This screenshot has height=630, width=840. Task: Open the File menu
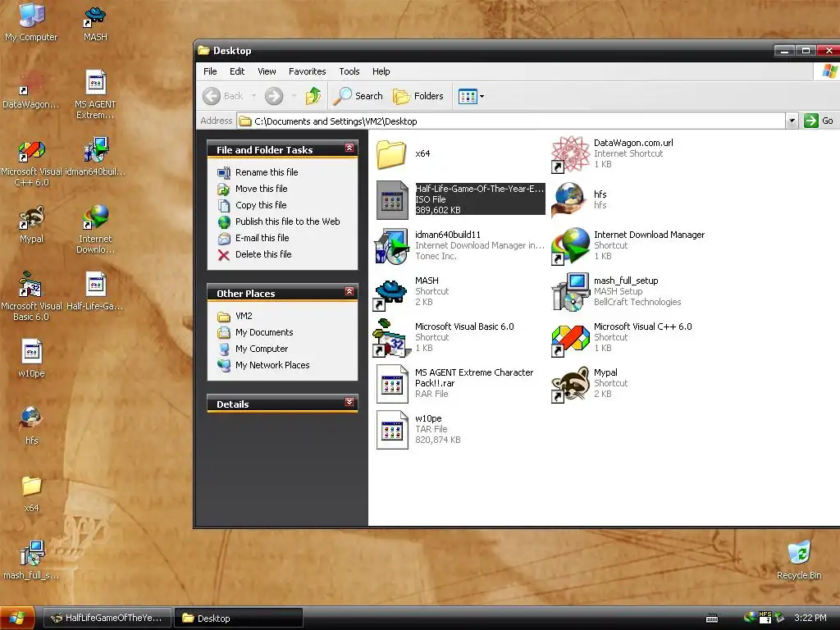point(210,71)
